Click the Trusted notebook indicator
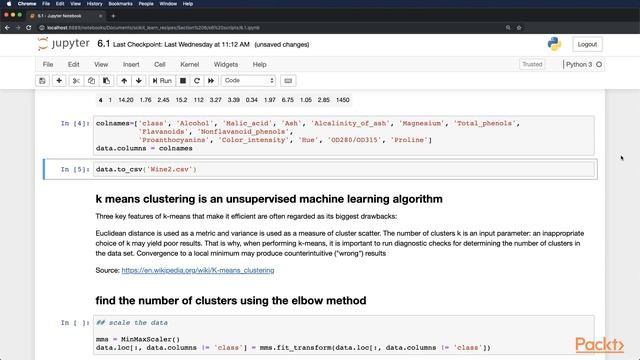 tap(532, 64)
